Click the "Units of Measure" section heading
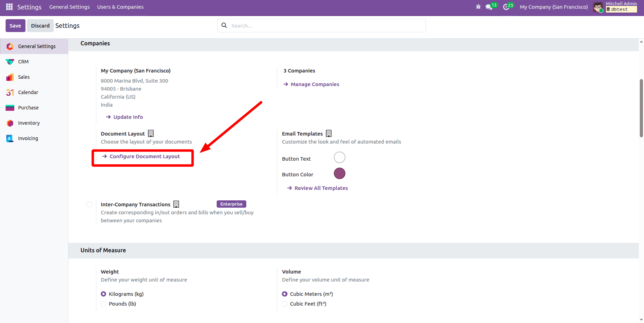 point(103,250)
